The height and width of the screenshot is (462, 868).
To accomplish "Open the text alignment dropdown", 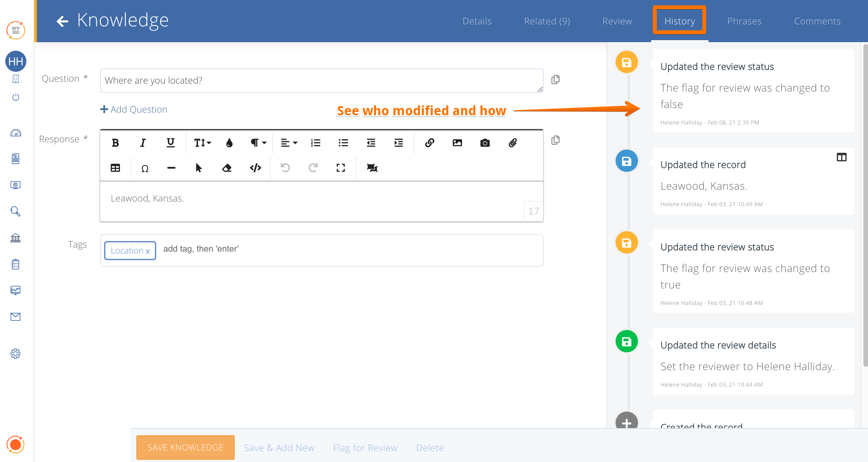I will [289, 143].
